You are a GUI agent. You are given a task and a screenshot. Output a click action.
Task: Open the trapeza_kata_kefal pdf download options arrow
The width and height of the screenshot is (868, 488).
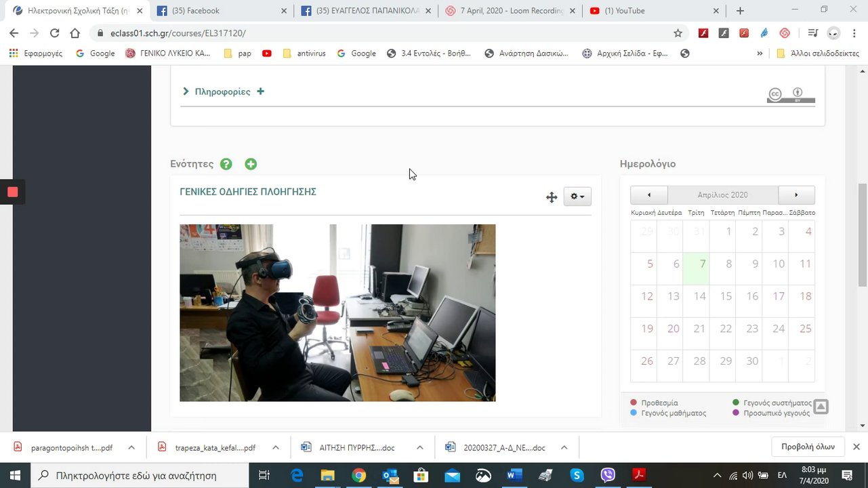275,447
